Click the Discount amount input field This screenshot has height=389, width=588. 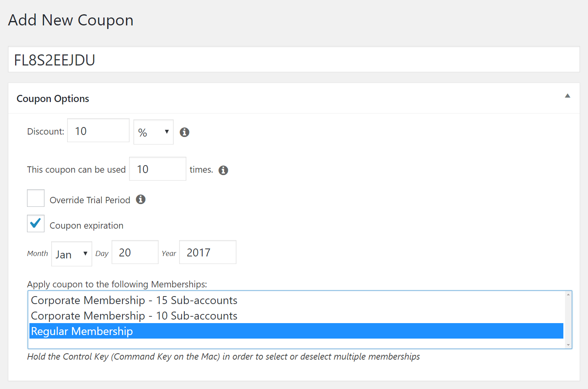[98, 130]
